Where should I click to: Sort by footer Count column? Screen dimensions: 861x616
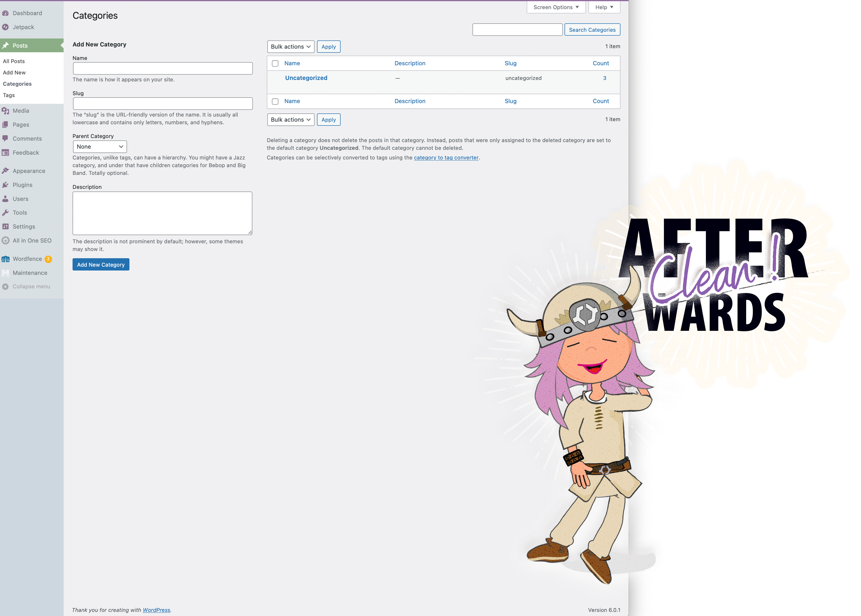[601, 101]
